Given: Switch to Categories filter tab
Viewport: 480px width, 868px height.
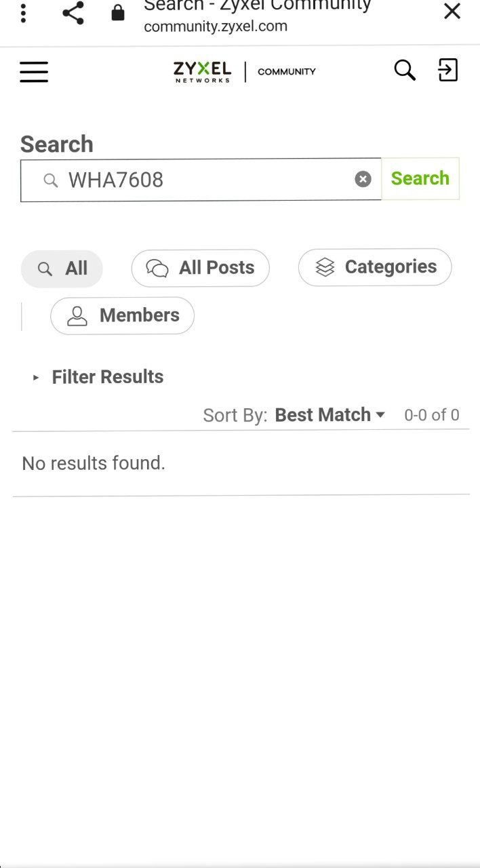Looking at the screenshot, I should 375,267.
